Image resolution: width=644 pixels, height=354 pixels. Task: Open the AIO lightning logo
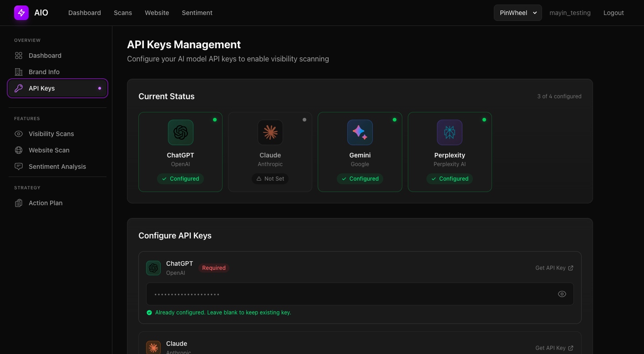(x=21, y=12)
